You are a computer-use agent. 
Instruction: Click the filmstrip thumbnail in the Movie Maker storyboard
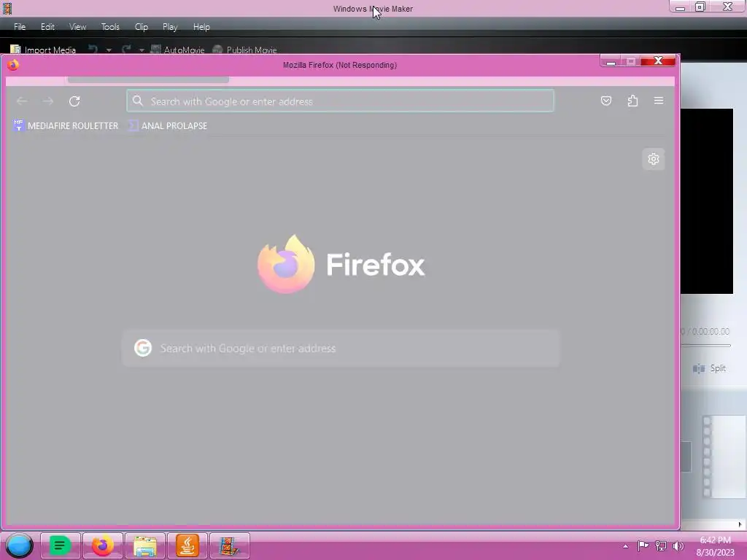(724, 456)
